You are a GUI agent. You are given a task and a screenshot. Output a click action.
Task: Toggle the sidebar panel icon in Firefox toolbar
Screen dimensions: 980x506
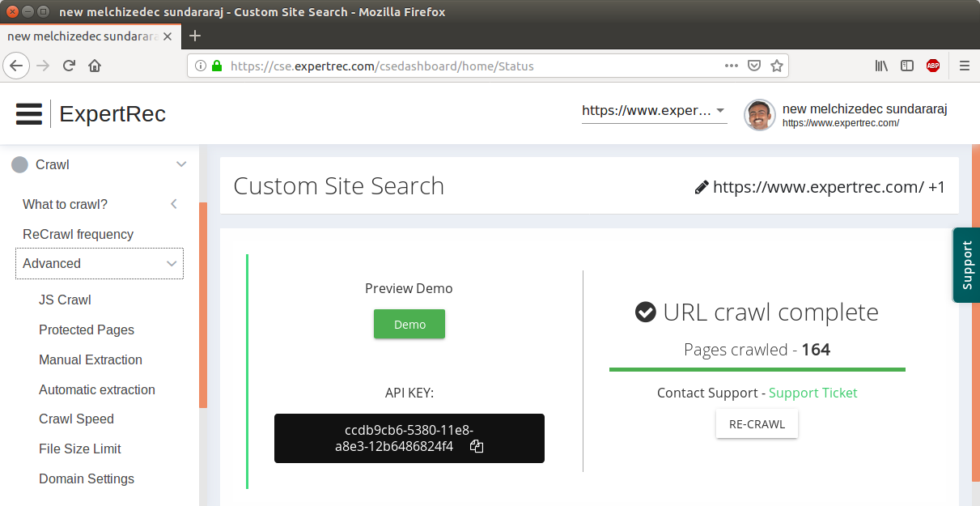pos(907,66)
